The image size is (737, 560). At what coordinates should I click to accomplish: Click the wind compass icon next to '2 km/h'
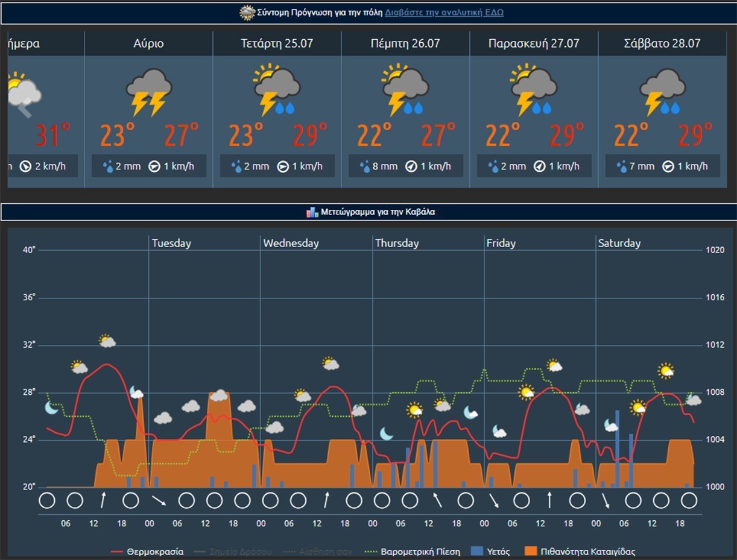pos(25,166)
